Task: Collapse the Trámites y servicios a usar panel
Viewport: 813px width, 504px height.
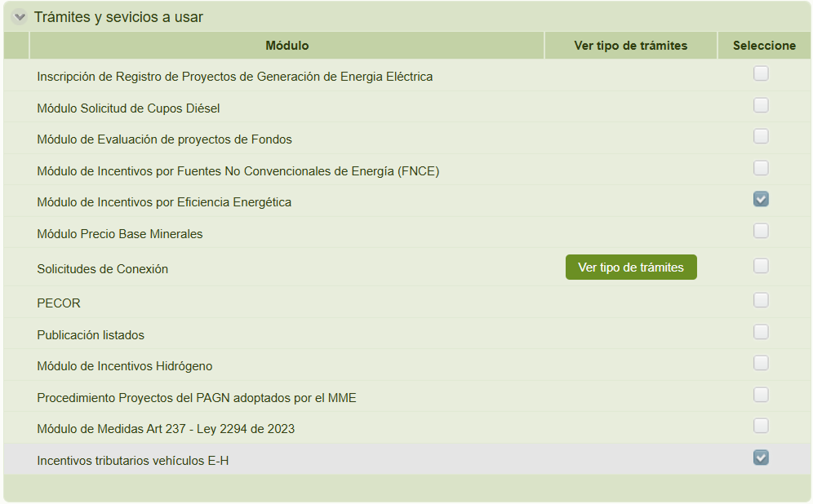Action: click(20, 17)
